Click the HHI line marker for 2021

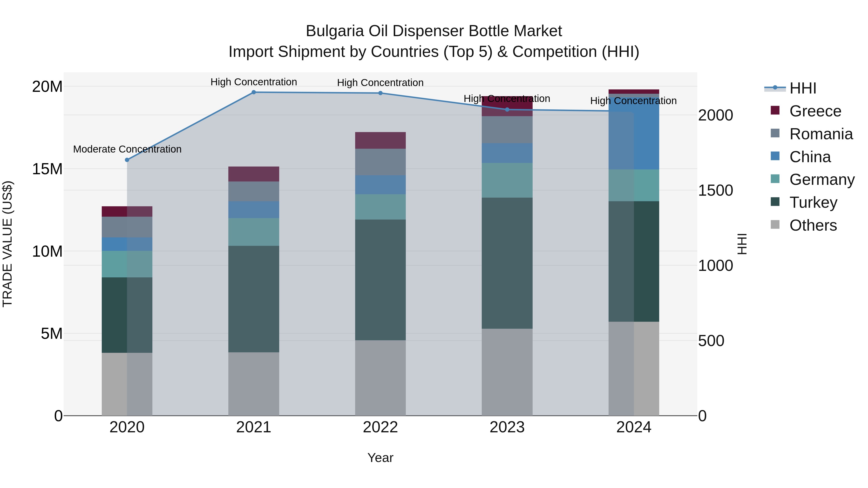point(254,92)
